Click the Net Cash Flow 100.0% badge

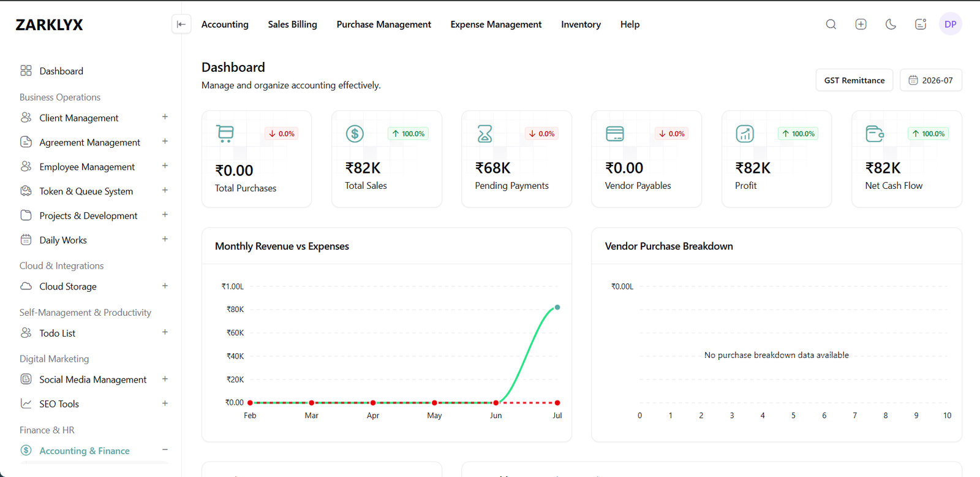929,134
